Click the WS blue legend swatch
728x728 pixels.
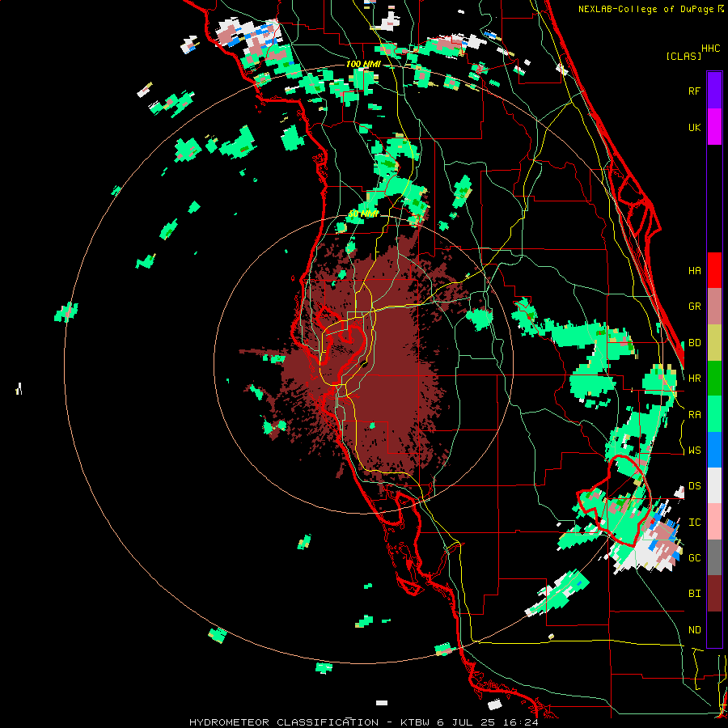pos(714,450)
